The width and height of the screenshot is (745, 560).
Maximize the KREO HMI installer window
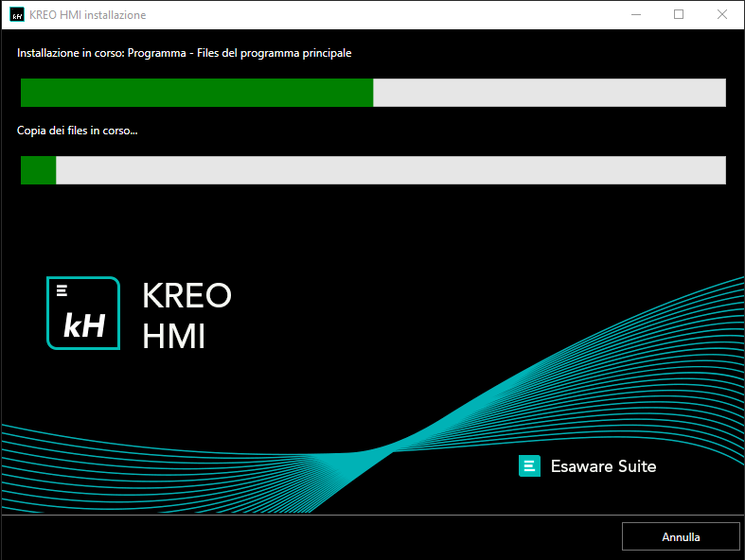679,15
